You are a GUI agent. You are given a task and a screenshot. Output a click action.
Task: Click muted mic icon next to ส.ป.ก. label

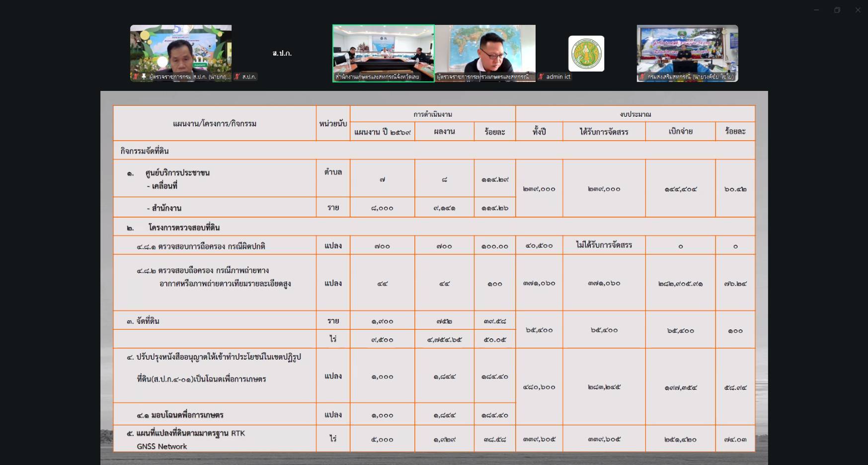click(x=237, y=77)
